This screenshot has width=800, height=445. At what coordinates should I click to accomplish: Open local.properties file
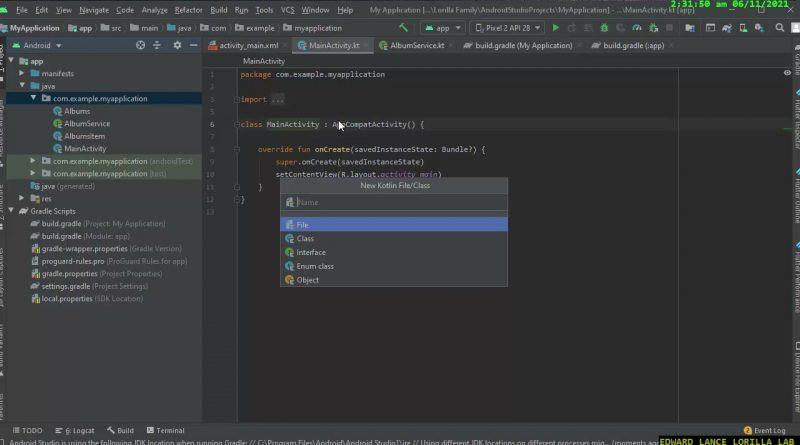click(87, 299)
